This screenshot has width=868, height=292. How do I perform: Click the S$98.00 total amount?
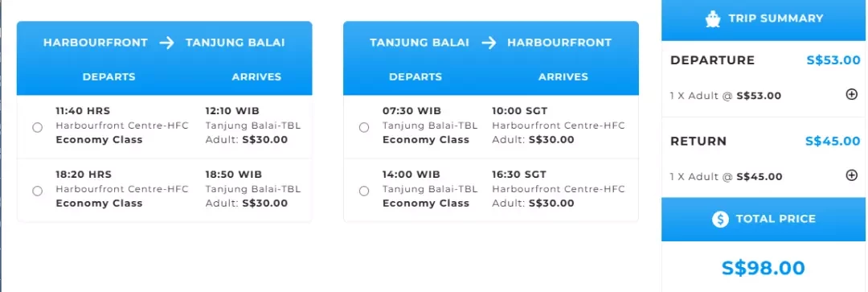click(x=764, y=268)
